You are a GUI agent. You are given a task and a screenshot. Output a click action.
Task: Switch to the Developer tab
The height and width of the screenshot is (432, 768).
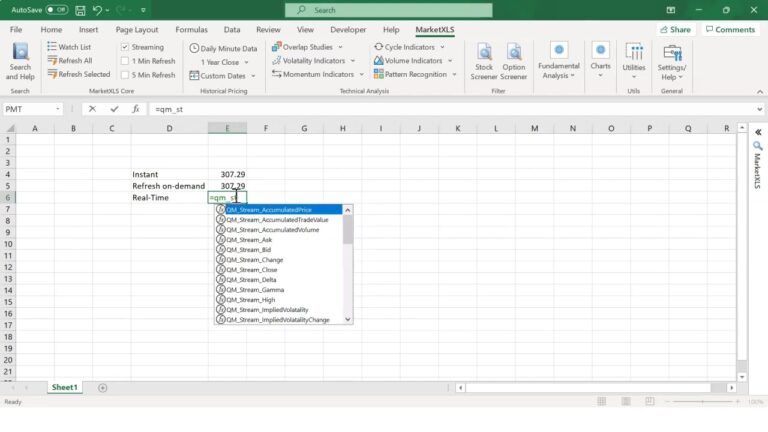point(348,29)
